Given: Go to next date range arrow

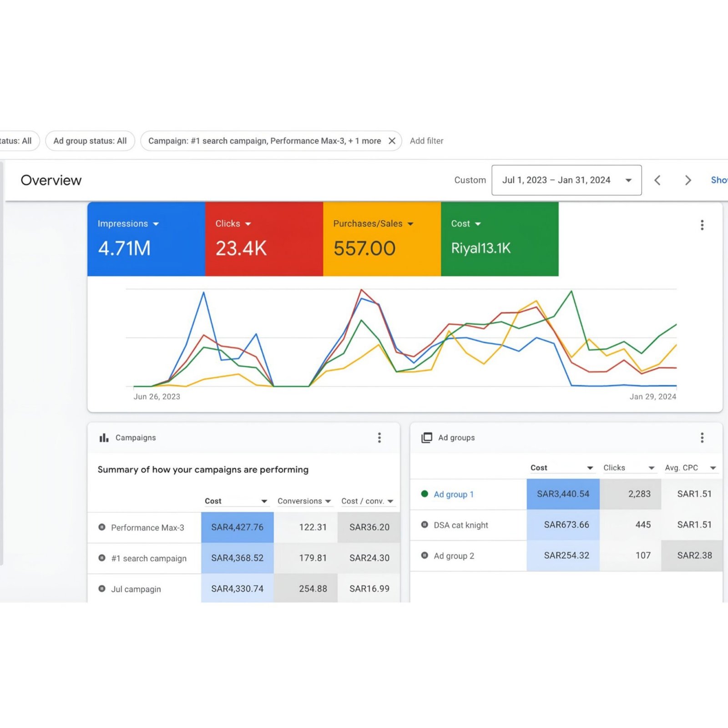Looking at the screenshot, I should [x=688, y=180].
